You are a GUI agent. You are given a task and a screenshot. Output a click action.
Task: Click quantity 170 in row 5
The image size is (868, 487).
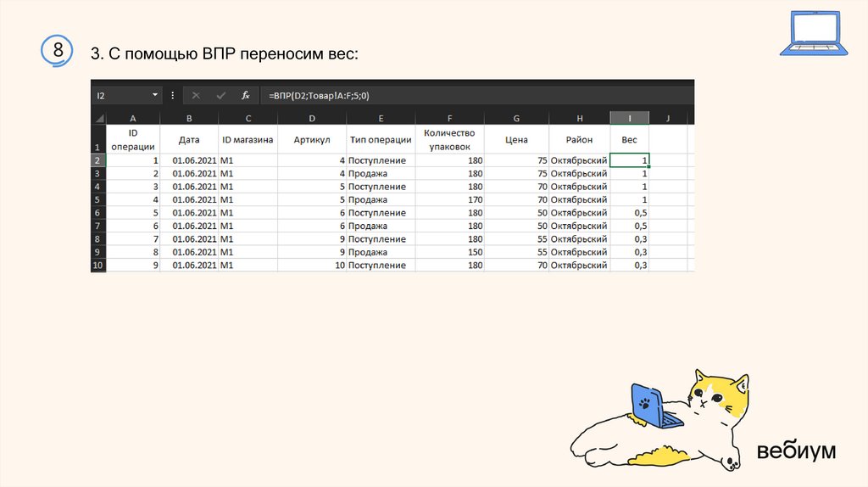[449, 199]
